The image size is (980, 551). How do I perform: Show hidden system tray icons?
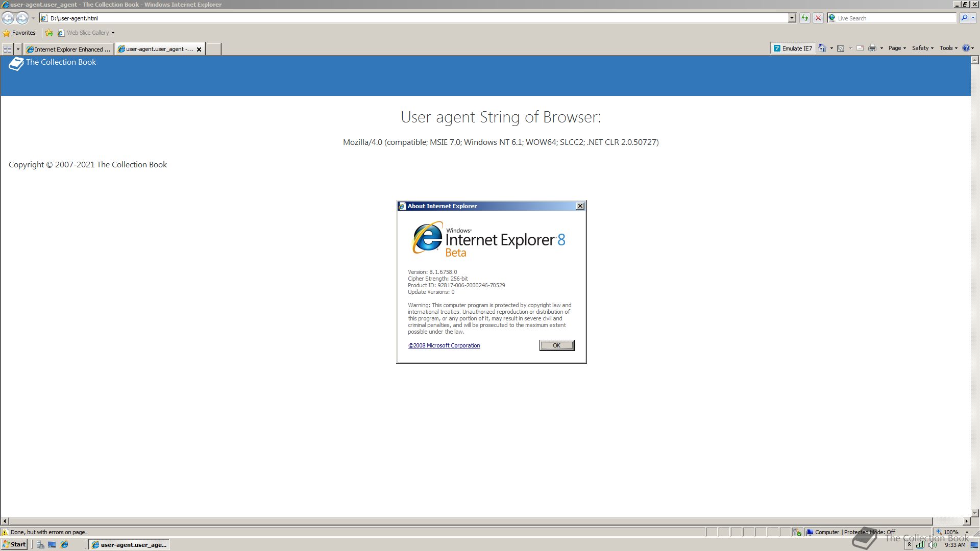910,545
